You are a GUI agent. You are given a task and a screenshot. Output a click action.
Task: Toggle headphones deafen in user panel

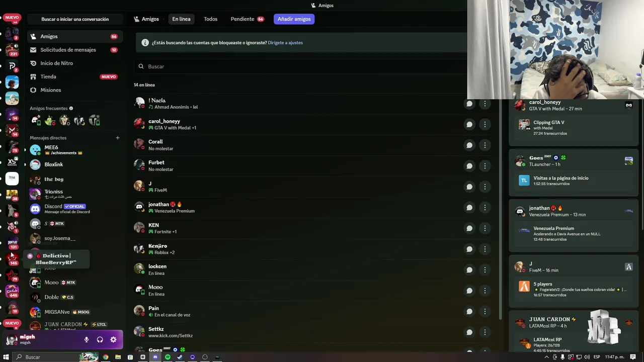[100, 339]
